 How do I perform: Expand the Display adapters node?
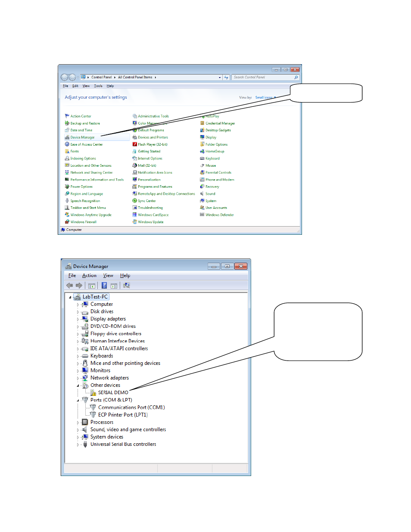[x=78, y=319]
